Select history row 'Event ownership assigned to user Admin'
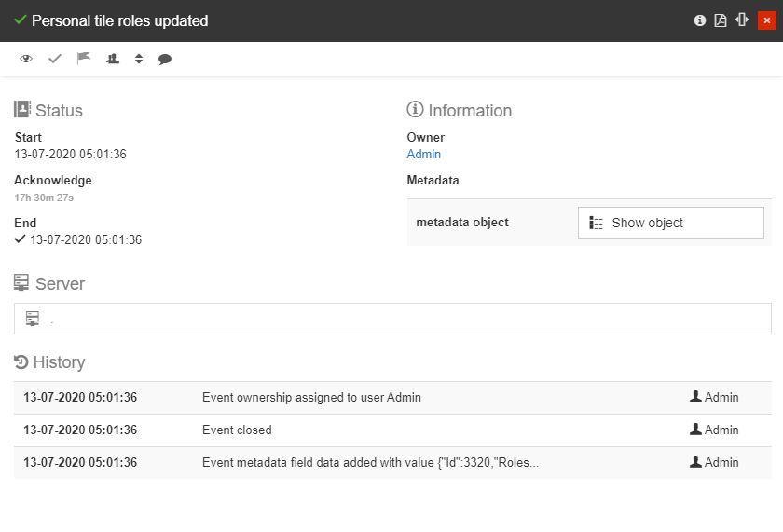783x532 pixels. [392, 398]
